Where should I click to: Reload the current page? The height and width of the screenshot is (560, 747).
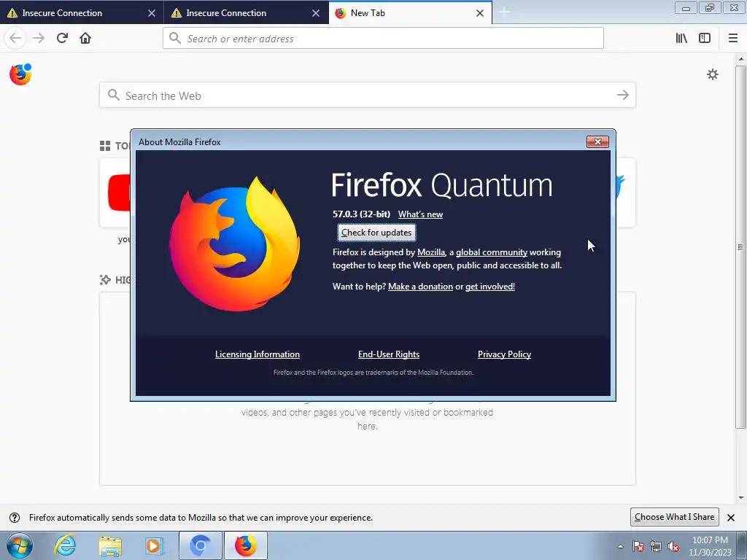pyautogui.click(x=62, y=38)
